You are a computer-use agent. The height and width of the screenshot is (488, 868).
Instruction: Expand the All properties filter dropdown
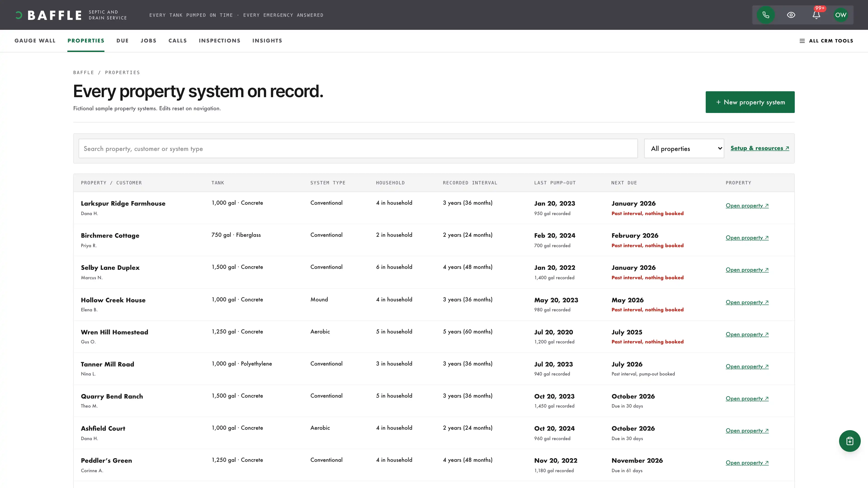coord(684,148)
